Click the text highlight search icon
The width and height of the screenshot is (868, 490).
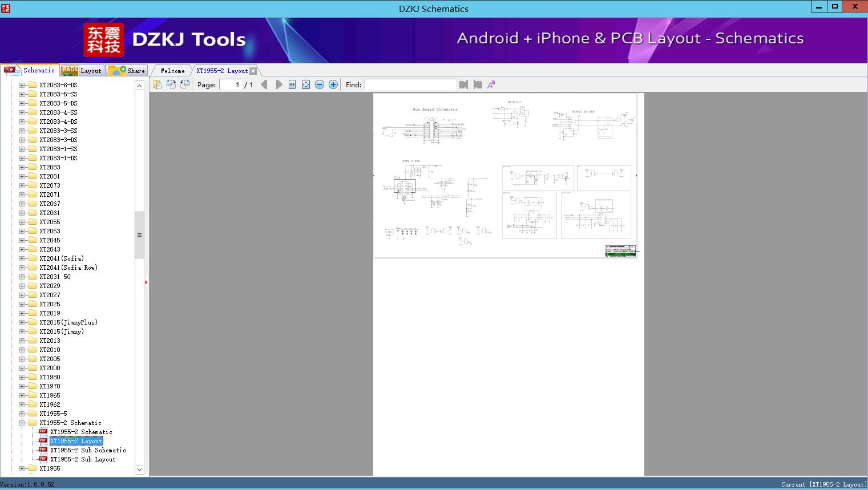coord(491,84)
